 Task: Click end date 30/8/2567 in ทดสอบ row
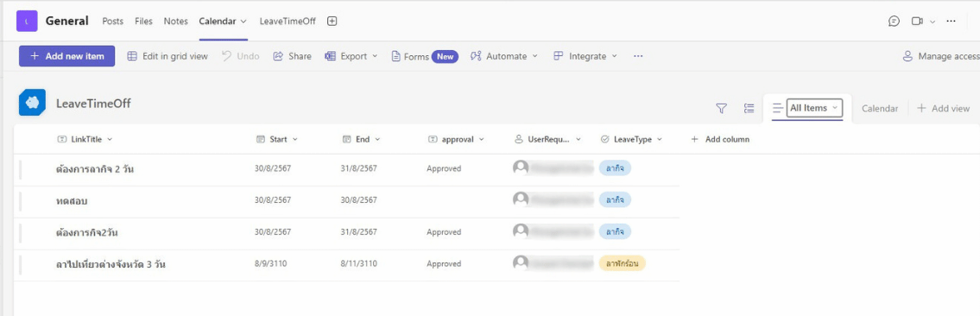pos(358,199)
